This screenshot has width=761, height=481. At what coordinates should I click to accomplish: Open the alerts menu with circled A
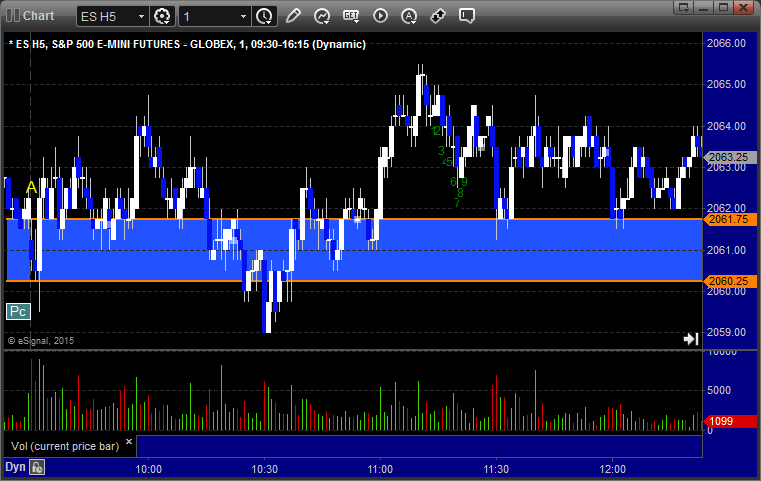[x=409, y=16]
